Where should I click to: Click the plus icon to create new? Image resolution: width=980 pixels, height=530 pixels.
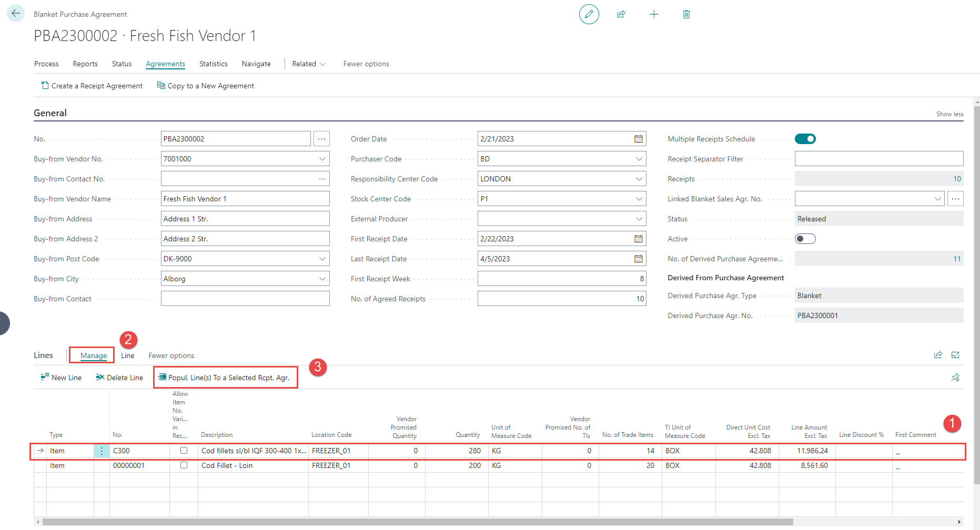pyautogui.click(x=654, y=14)
